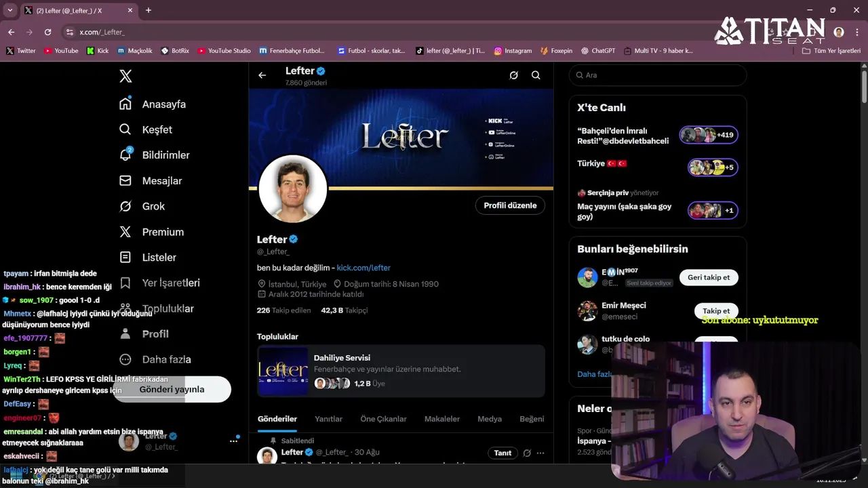Open Premium X icon

tap(125, 232)
